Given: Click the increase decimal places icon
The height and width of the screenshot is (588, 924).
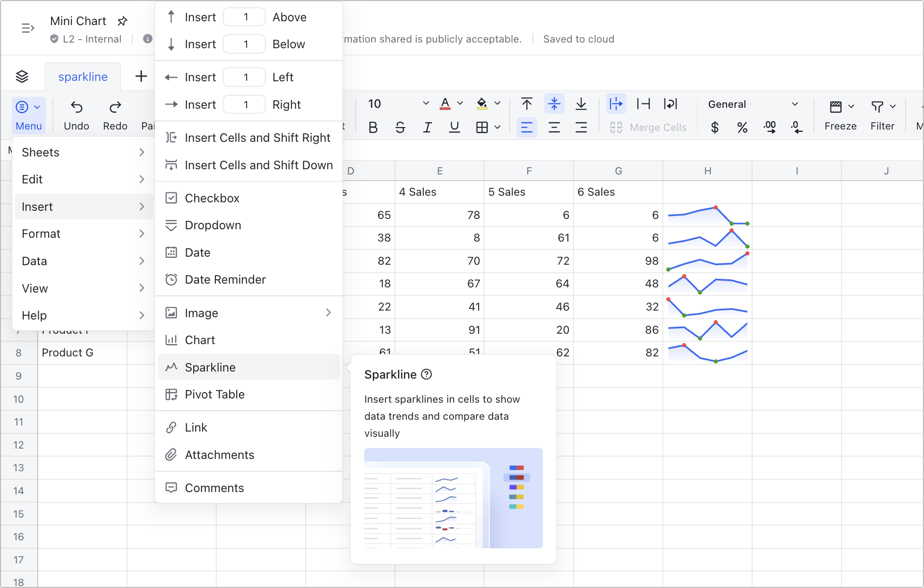Looking at the screenshot, I should tap(770, 127).
